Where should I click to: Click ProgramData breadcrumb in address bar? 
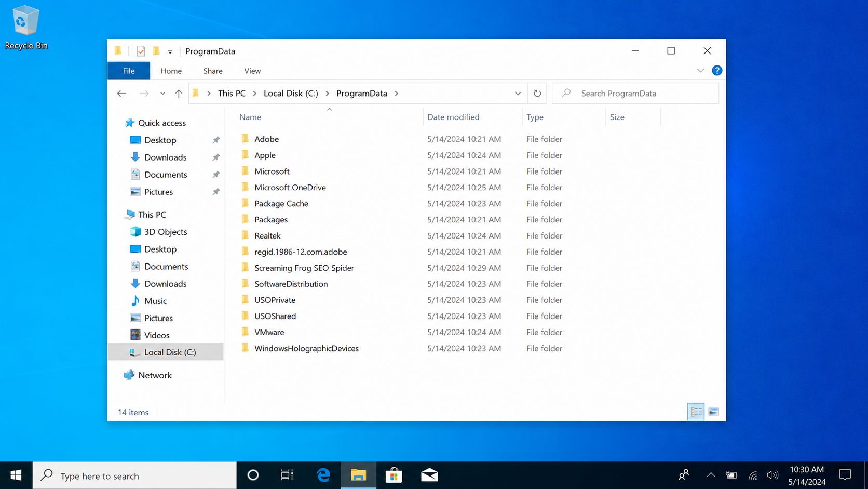(362, 94)
